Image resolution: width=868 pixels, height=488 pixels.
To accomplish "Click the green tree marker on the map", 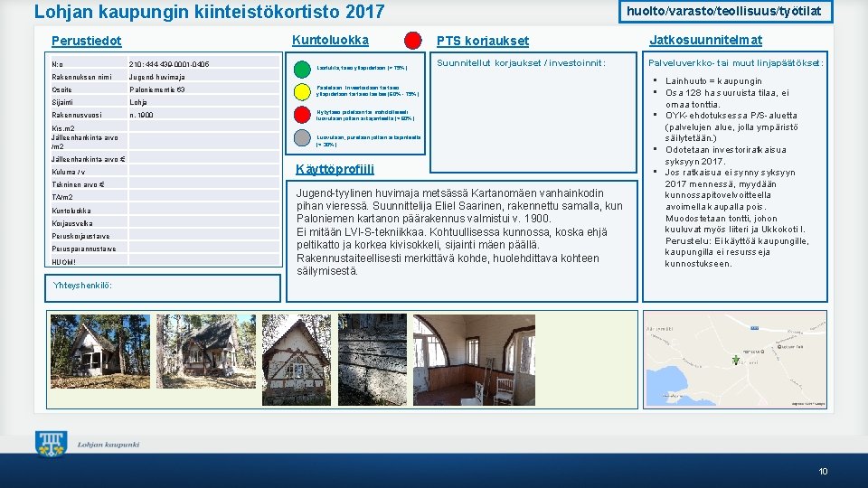I will pos(736,360).
